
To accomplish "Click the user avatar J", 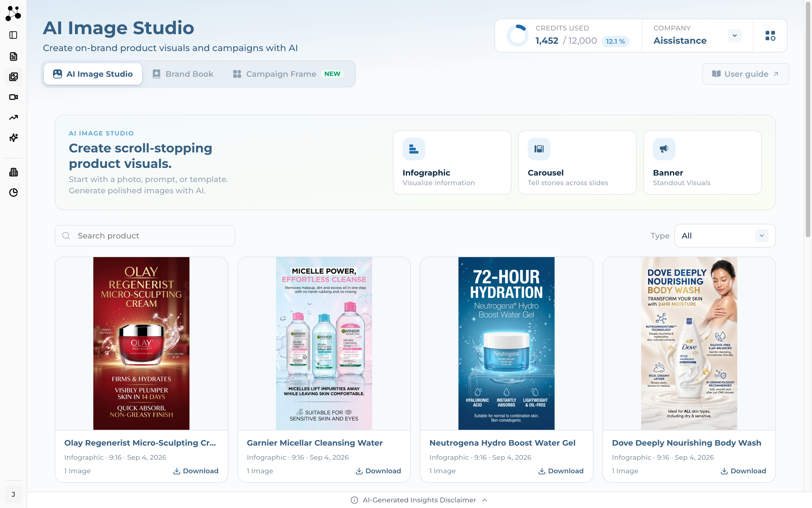I will (14, 494).
